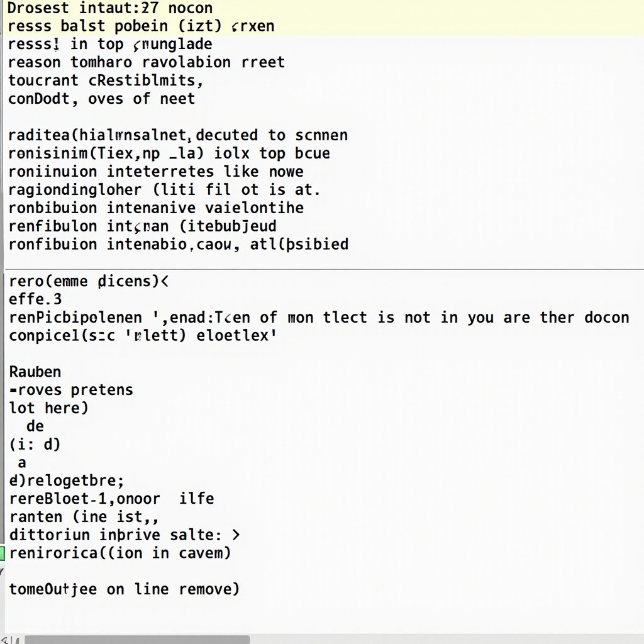Place cursor on "toucrant cRestiblmits," line
The width and height of the screenshot is (644, 644).
[106, 81]
